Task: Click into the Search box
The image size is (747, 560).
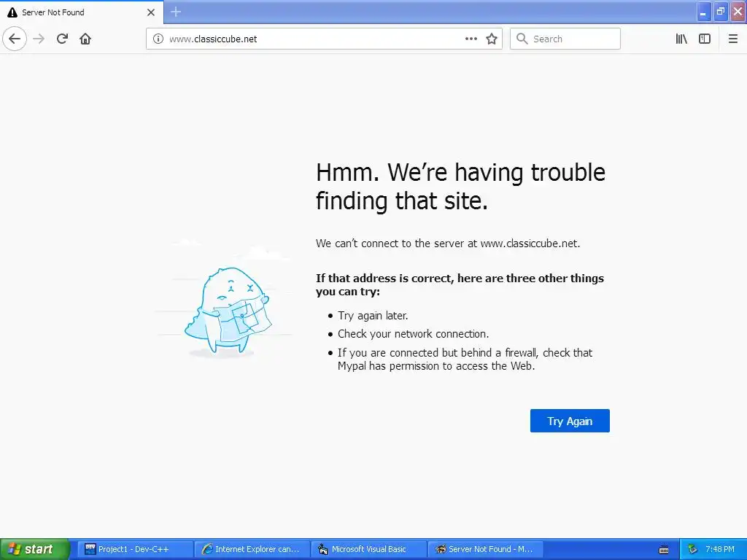Action: coord(565,39)
